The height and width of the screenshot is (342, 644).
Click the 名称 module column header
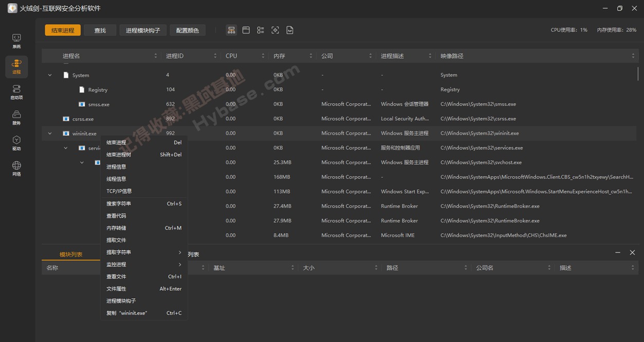[x=52, y=268]
